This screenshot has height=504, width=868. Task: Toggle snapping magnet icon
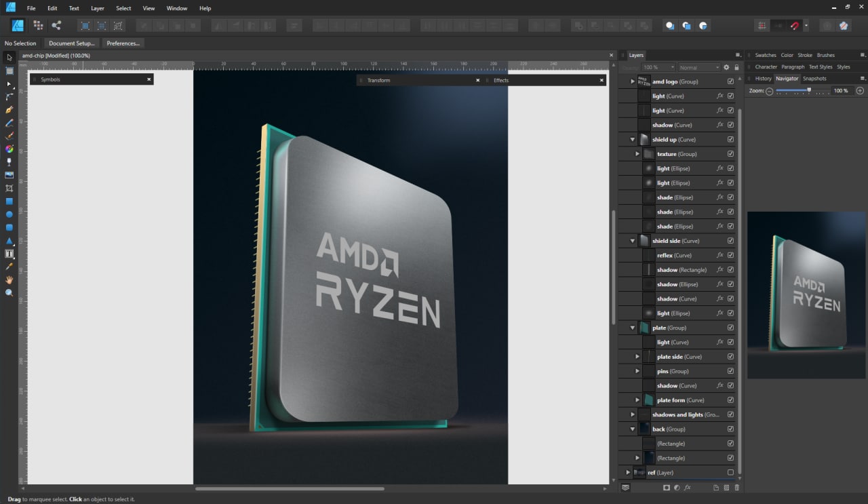point(795,26)
